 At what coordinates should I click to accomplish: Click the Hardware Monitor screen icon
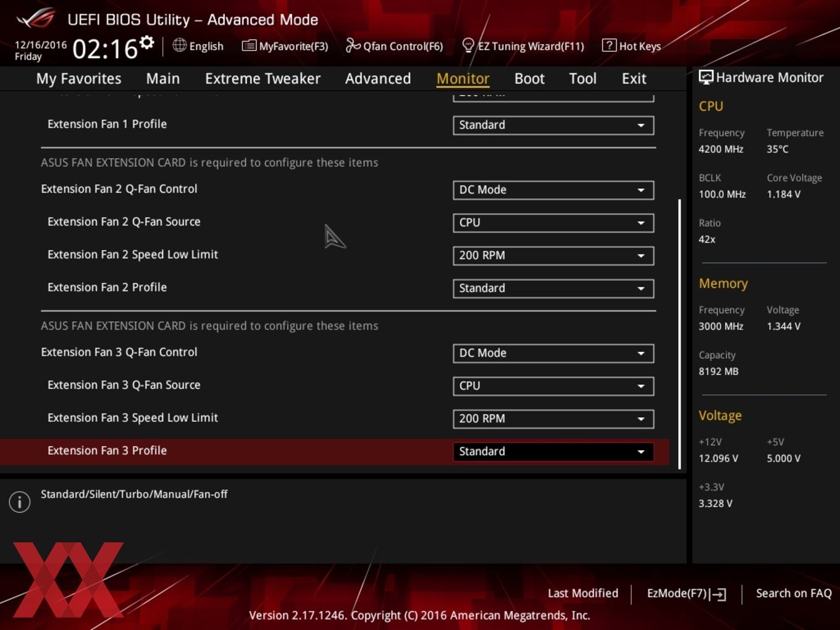(x=706, y=77)
